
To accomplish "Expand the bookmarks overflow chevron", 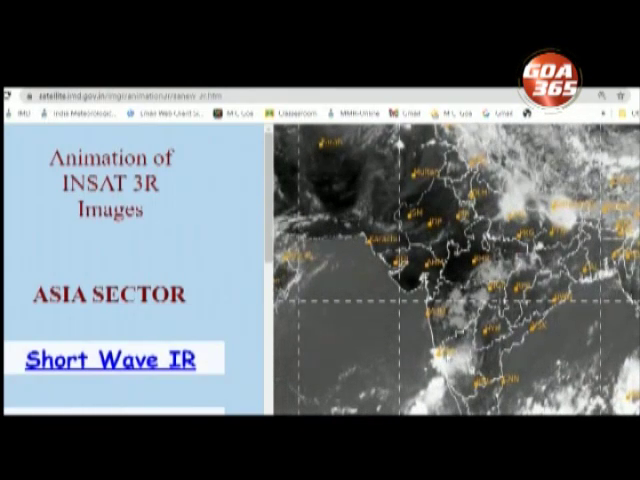I will click(x=603, y=114).
